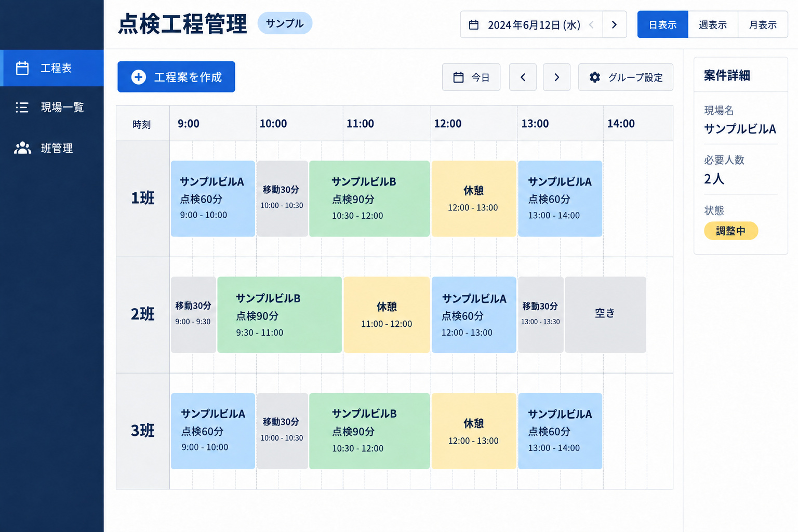The height and width of the screenshot is (532, 798).
Task: Click the サンプル badge beside the title
Action: (285, 23)
